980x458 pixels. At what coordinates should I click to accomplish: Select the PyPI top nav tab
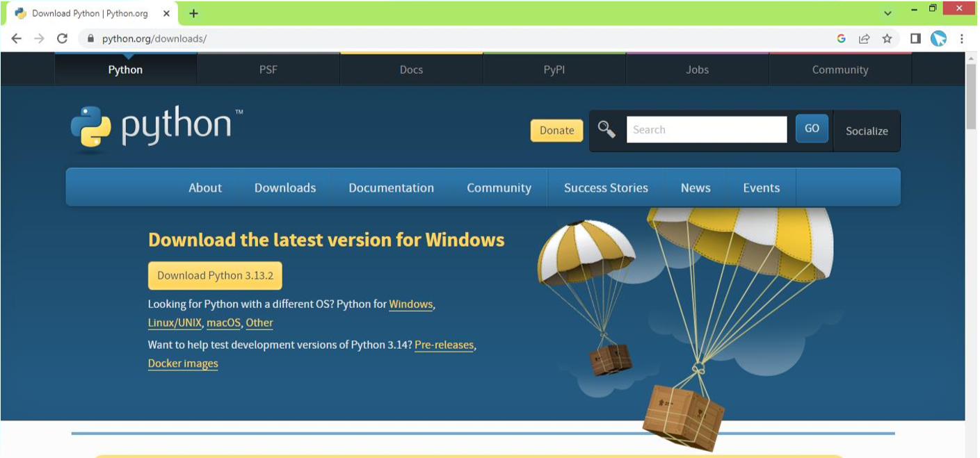(x=554, y=69)
